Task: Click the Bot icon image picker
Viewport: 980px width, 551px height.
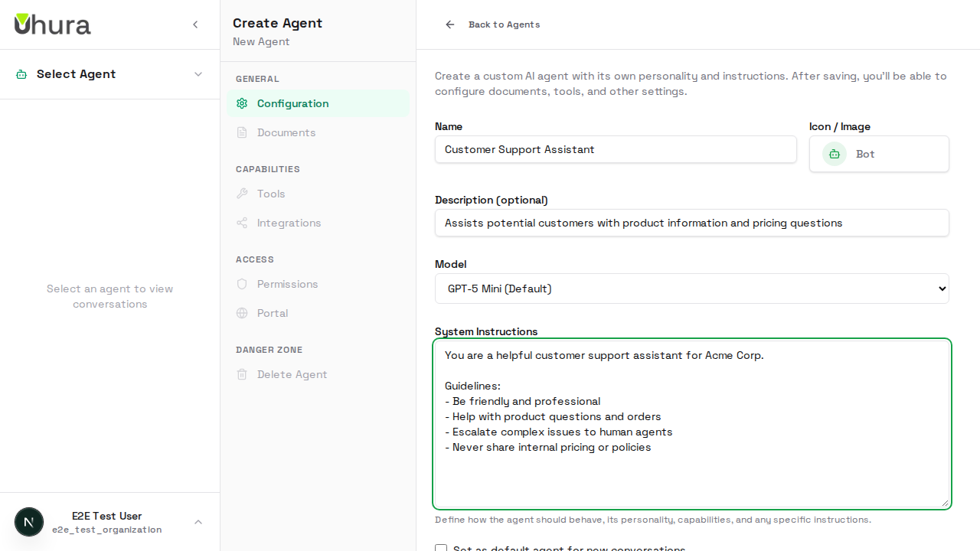Action: pyautogui.click(x=834, y=154)
